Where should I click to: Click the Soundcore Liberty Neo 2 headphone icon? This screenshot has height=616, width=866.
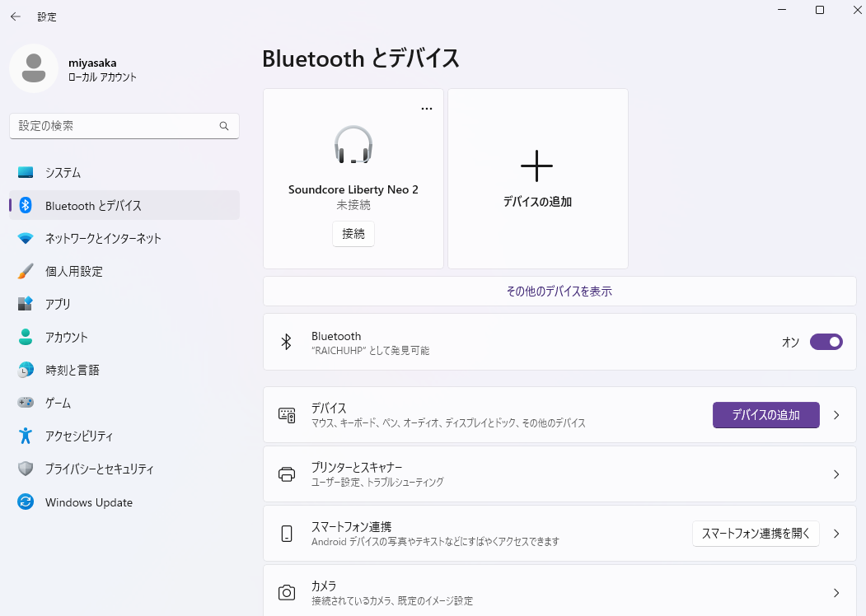pos(353,145)
